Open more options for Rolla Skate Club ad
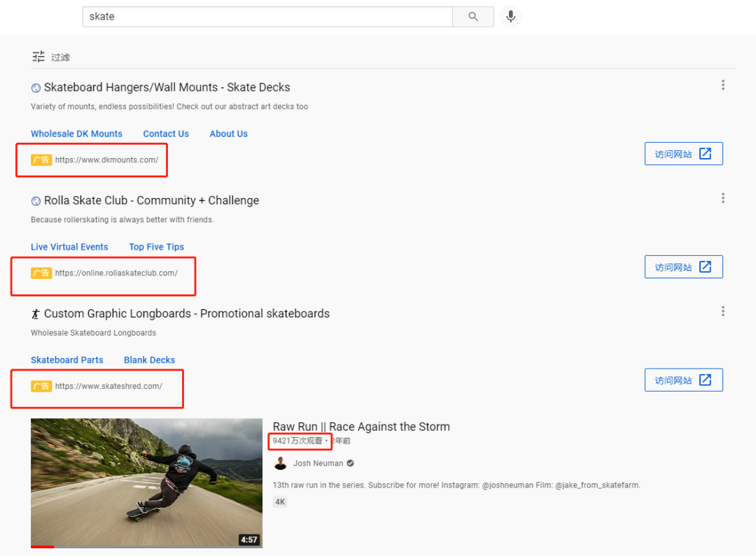Screen dimensions: 756x556 coord(722,198)
